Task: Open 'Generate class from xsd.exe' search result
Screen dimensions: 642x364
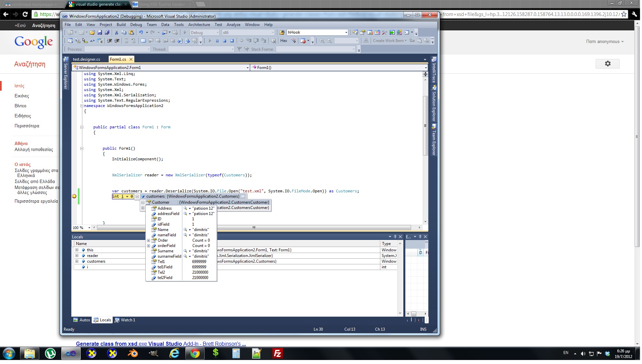Action: pyautogui.click(x=161, y=344)
